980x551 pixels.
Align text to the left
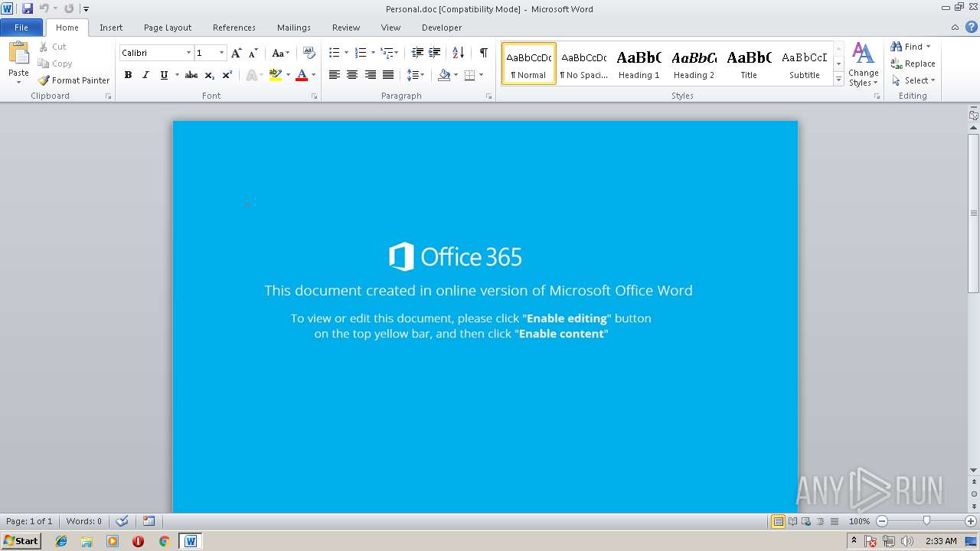[x=335, y=75]
